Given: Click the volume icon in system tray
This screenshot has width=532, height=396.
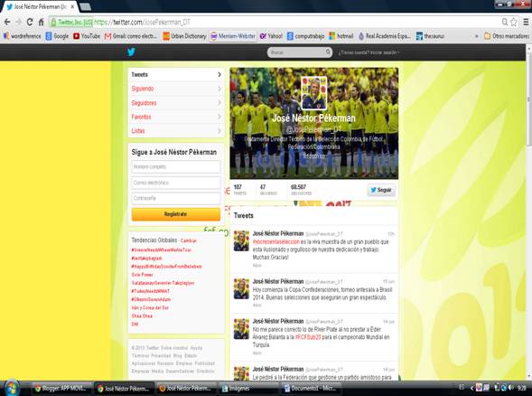Looking at the screenshot, I should pyautogui.click(x=510, y=388).
